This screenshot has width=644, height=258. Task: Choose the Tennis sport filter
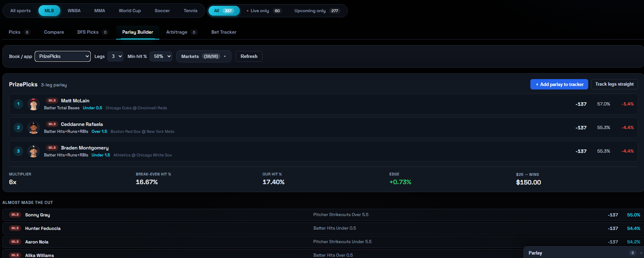tap(191, 11)
